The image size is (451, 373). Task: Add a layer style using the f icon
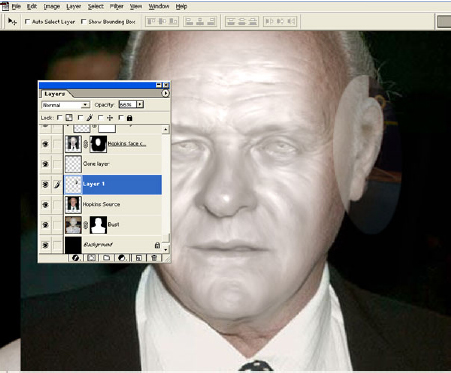(x=76, y=258)
